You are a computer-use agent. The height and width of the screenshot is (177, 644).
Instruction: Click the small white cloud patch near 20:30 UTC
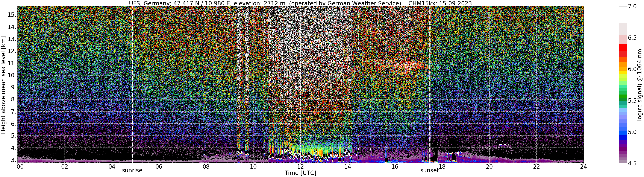(503, 144)
